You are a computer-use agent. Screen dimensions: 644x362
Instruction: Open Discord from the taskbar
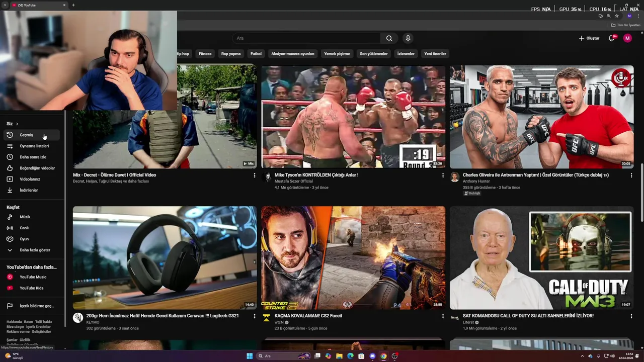[372, 356]
